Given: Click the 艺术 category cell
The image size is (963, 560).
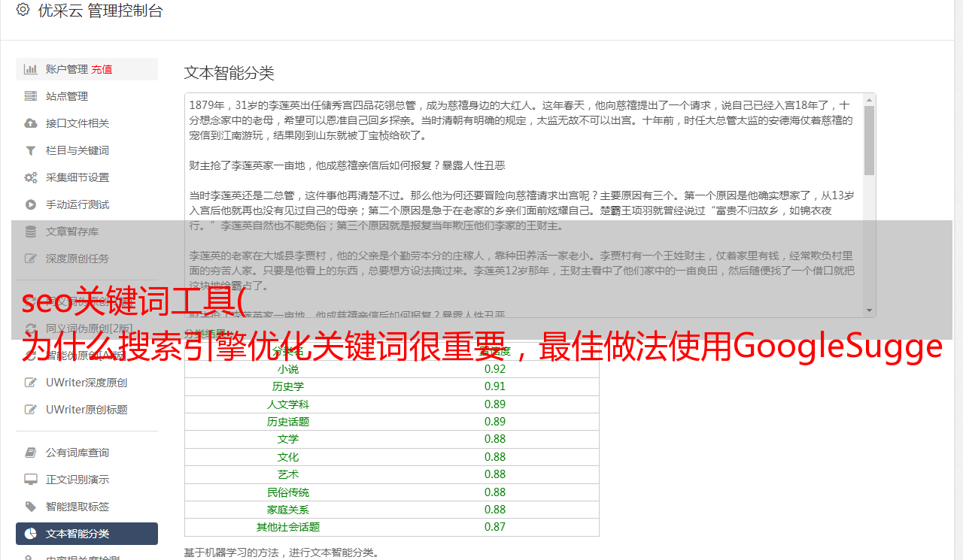Looking at the screenshot, I should click(x=288, y=474).
